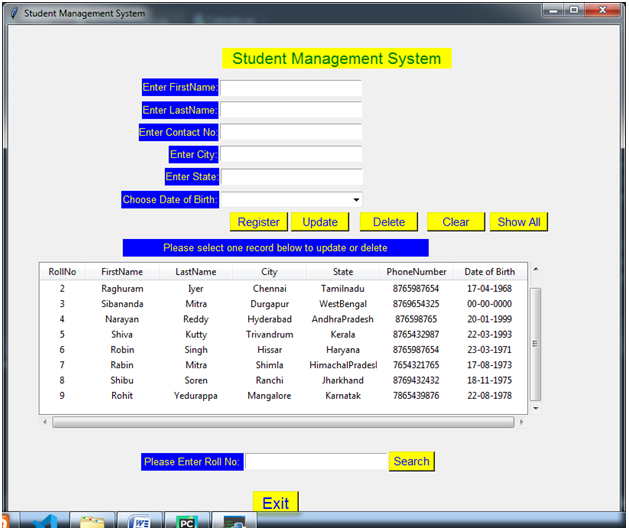This screenshot has width=629, height=532.
Task: Click the Register button
Action: point(258,222)
